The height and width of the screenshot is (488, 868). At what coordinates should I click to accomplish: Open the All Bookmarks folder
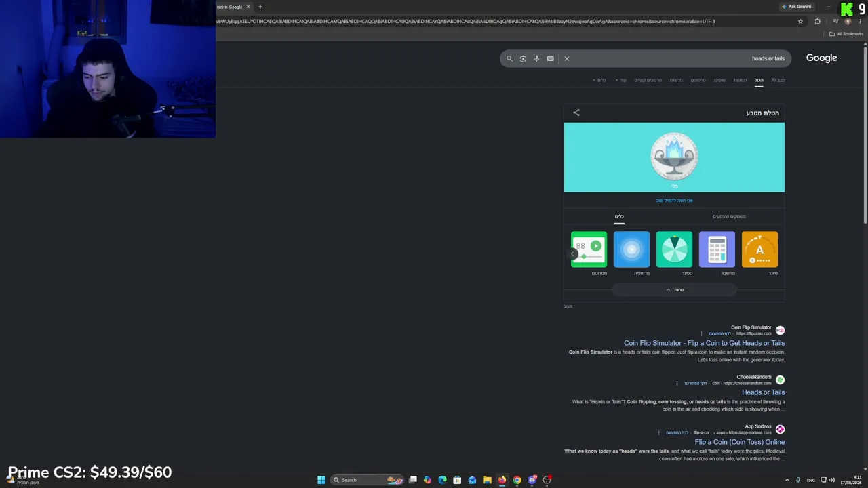(846, 34)
